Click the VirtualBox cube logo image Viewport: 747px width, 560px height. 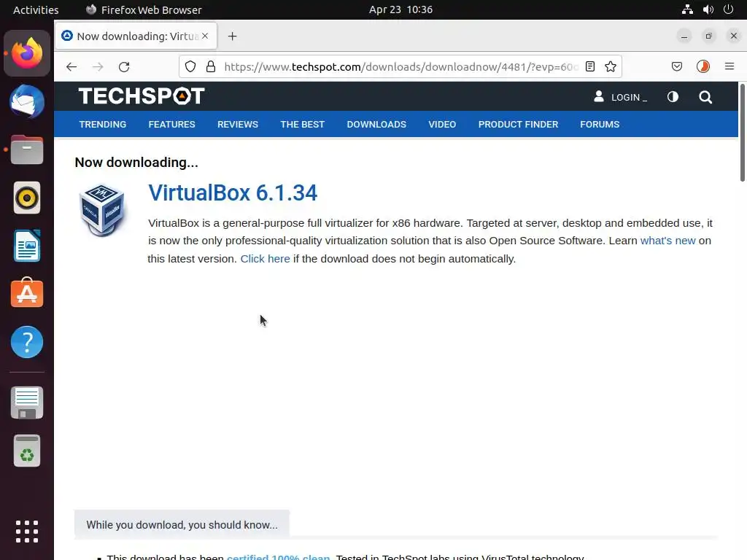(x=102, y=211)
